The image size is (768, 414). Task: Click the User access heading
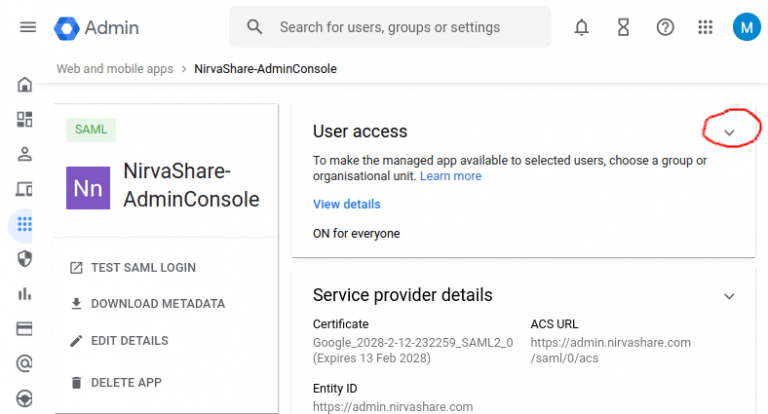pos(360,132)
